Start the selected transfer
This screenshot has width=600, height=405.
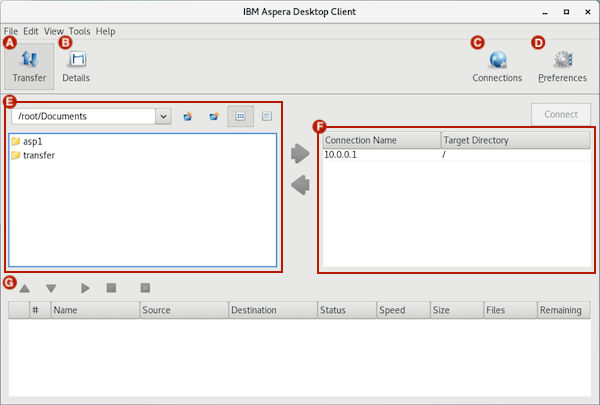point(85,288)
